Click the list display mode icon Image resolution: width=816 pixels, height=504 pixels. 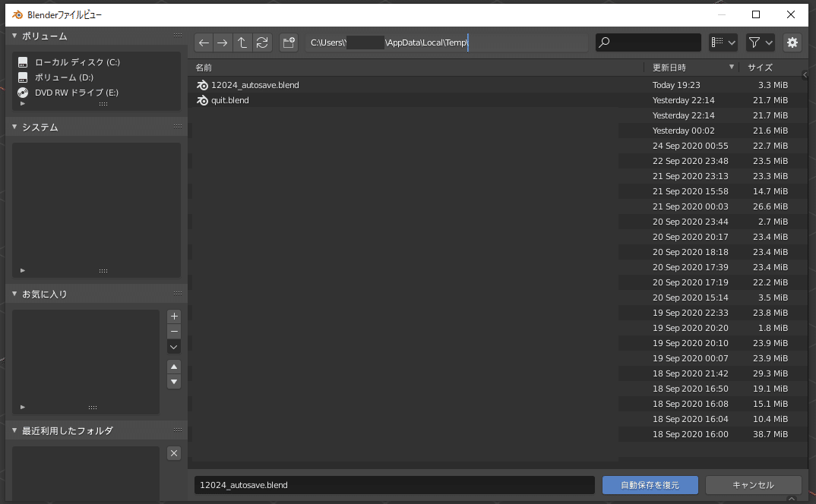click(x=718, y=43)
